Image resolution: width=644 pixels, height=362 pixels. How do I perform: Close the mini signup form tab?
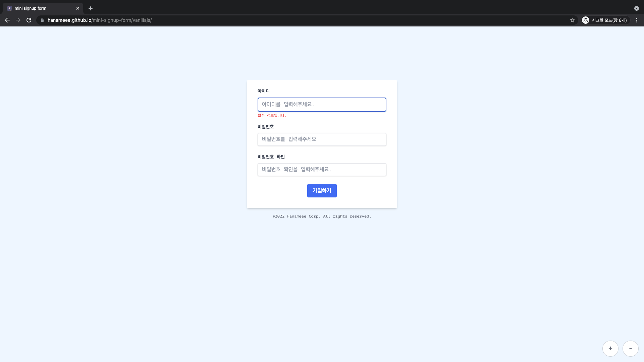[x=78, y=8]
